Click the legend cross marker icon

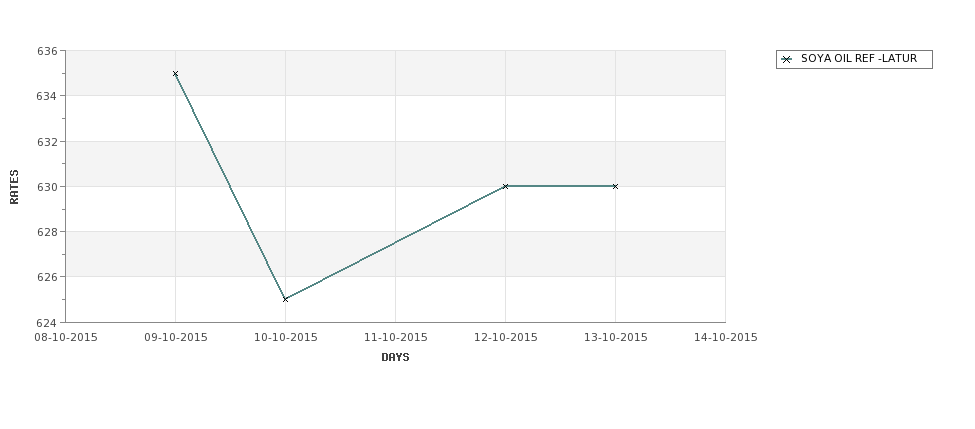click(787, 59)
